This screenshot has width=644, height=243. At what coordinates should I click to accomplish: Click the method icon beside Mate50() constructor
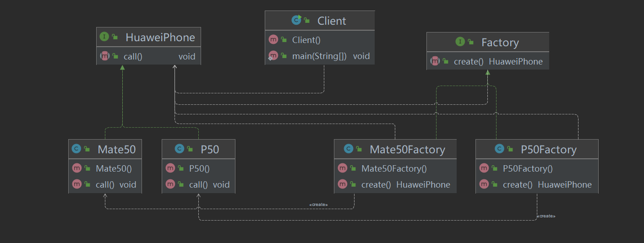coord(76,168)
